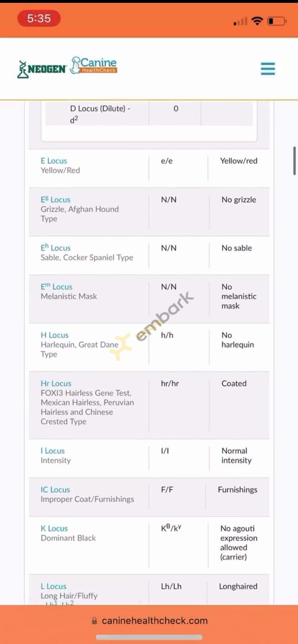
Task: Open the Eh Locus sable link
Action: point(55,248)
